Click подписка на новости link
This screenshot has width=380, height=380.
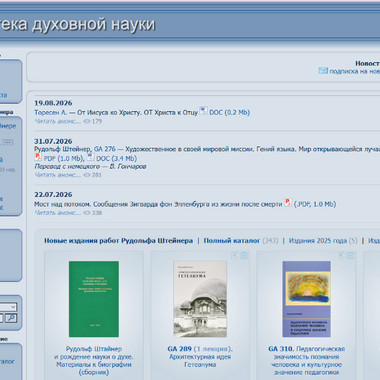click(354, 71)
